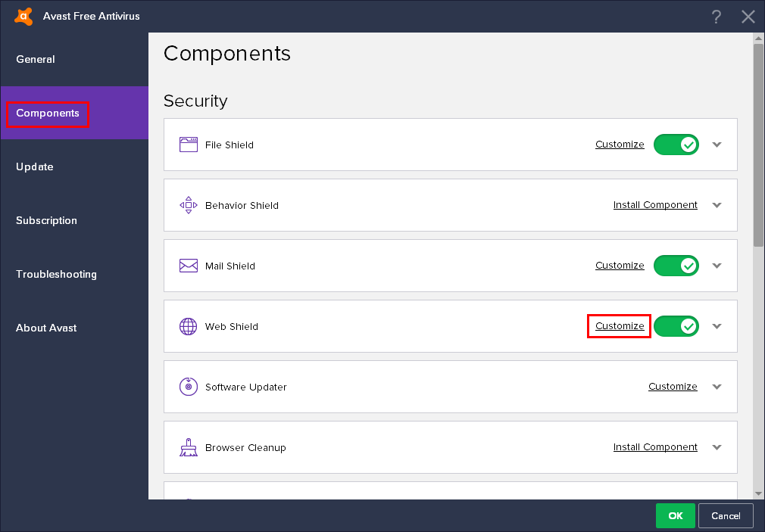Click the File Shield label text
Viewport: 765px width, 532px height.
tap(229, 145)
